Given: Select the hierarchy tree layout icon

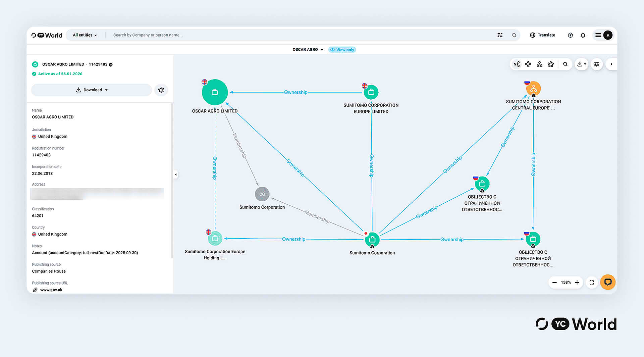Looking at the screenshot, I should coord(539,64).
